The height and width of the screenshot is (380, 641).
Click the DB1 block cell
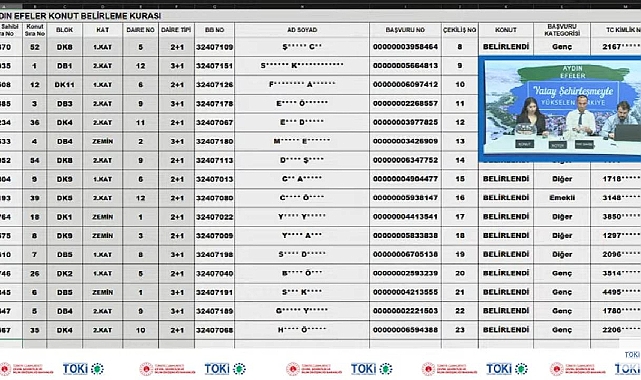[x=65, y=66]
